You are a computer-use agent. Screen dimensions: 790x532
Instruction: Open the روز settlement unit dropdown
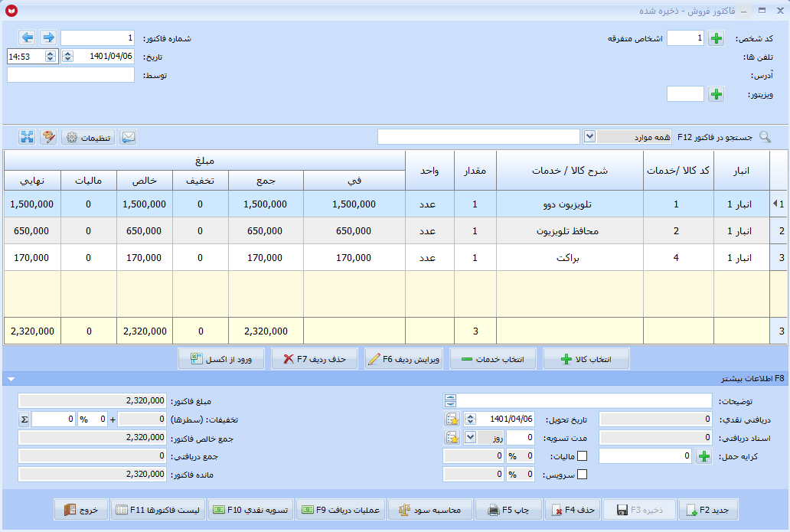click(x=470, y=437)
